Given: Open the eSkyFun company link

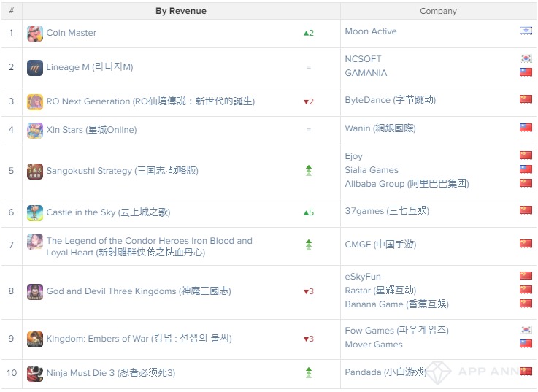Looking at the screenshot, I should click(x=363, y=277).
